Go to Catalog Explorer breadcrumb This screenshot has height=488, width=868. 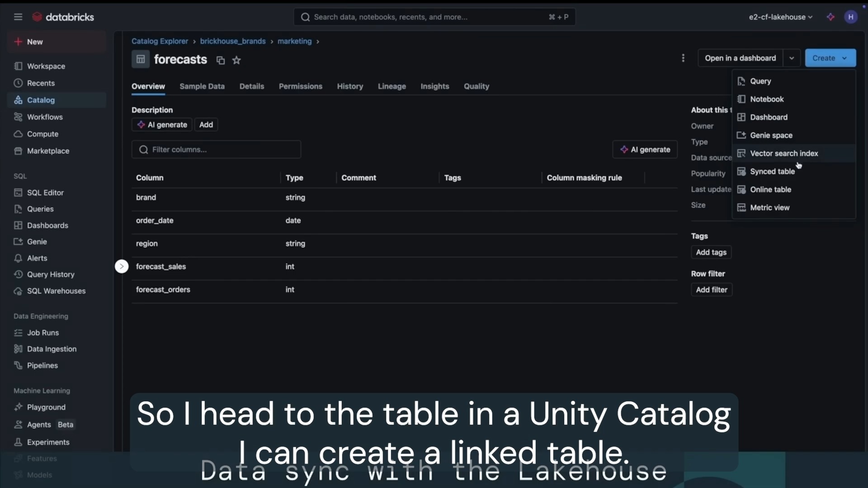160,41
